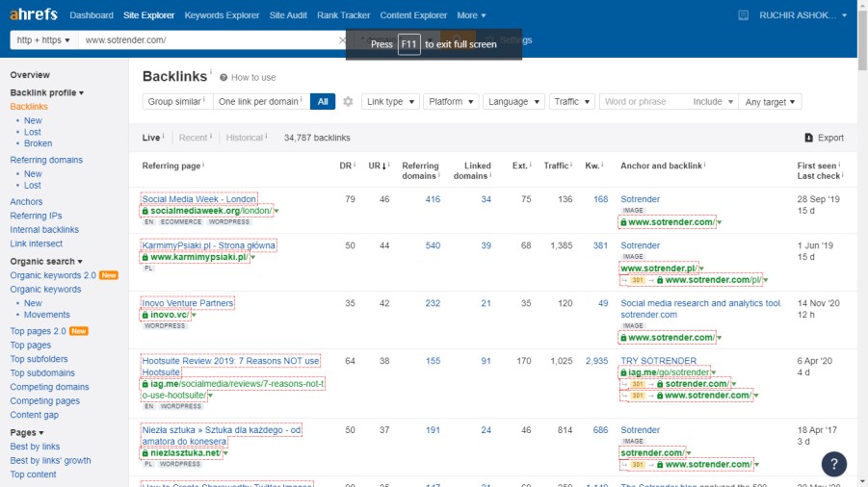Click the lock icon beside socialmediaweek.org URL
This screenshot has width=868, height=487.
[x=145, y=211]
